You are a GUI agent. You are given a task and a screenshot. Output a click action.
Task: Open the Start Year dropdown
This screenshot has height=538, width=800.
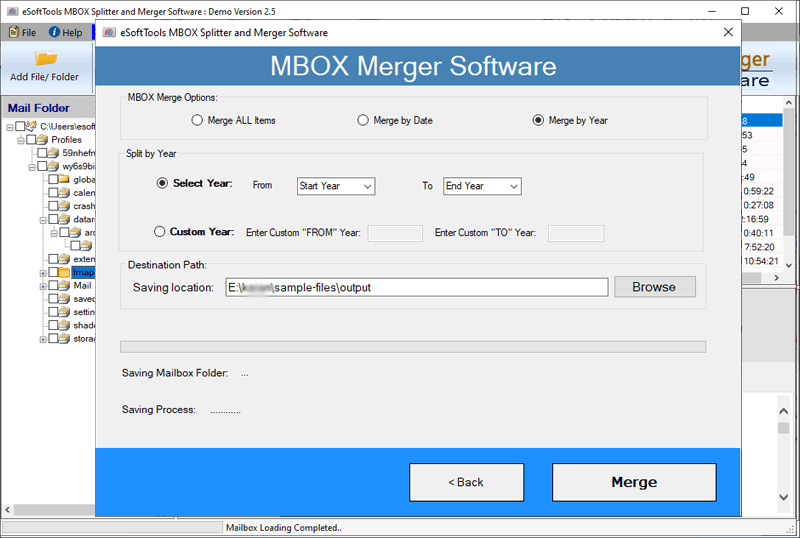tap(336, 186)
